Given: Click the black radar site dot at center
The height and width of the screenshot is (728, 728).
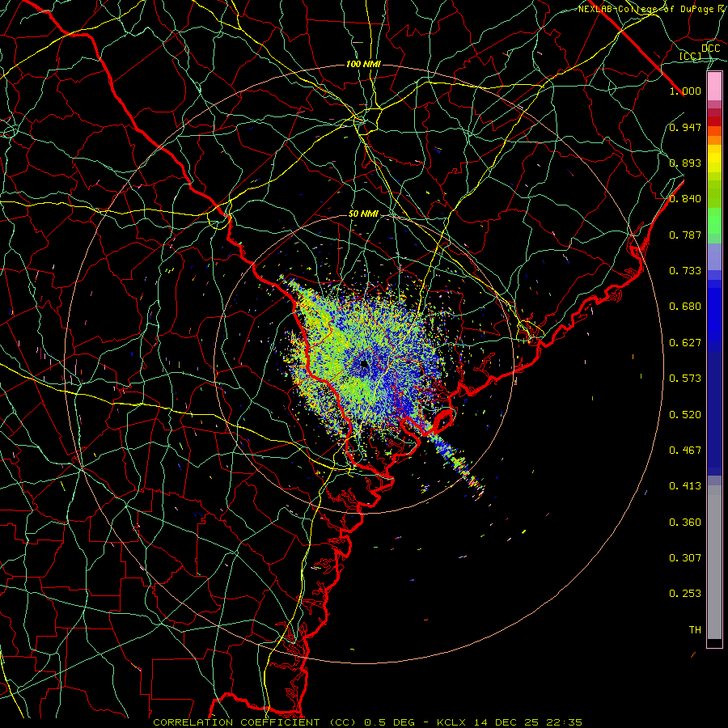Looking at the screenshot, I should [x=365, y=363].
